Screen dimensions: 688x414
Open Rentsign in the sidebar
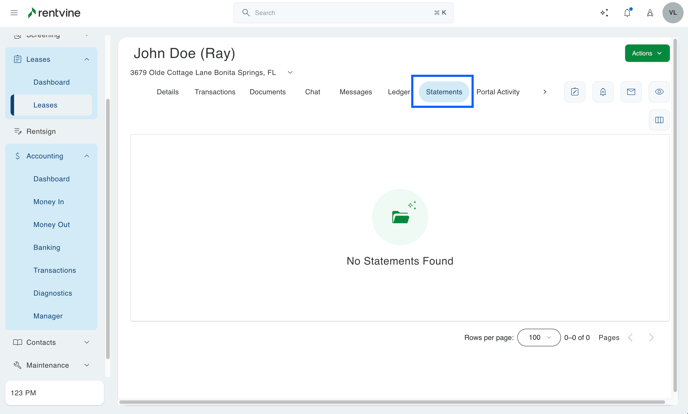[x=41, y=131]
